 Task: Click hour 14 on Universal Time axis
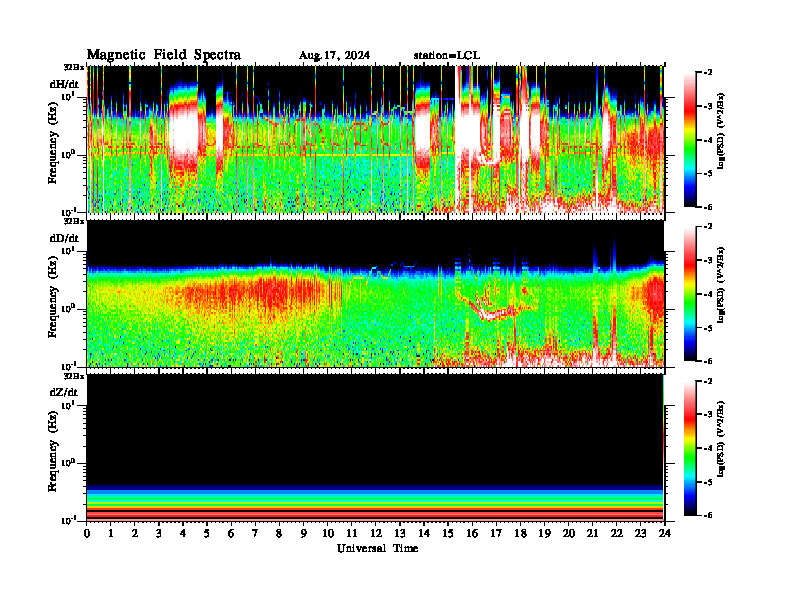[x=424, y=534]
